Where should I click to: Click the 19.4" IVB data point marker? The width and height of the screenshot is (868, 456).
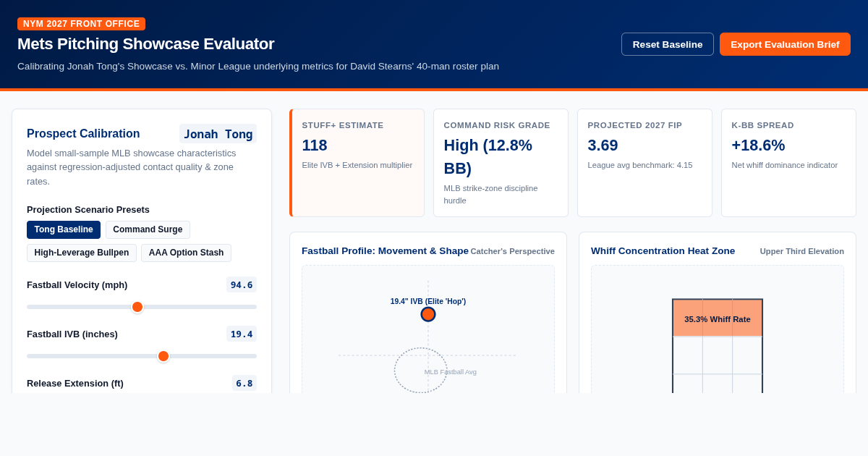tap(428, 314)
